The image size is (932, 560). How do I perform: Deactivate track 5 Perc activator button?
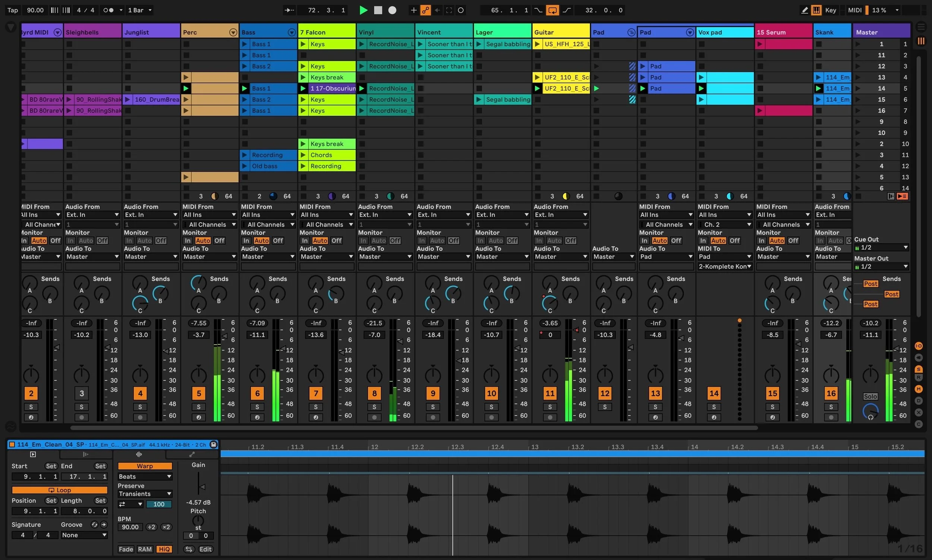point(199,393)
